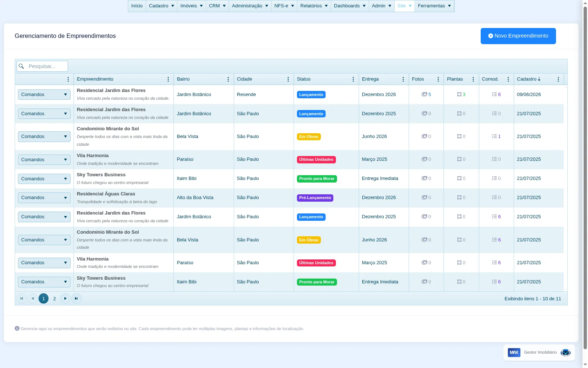Click the MAX logo badge
The width and height of the screenshot is (588, 368).
(514, 353)
